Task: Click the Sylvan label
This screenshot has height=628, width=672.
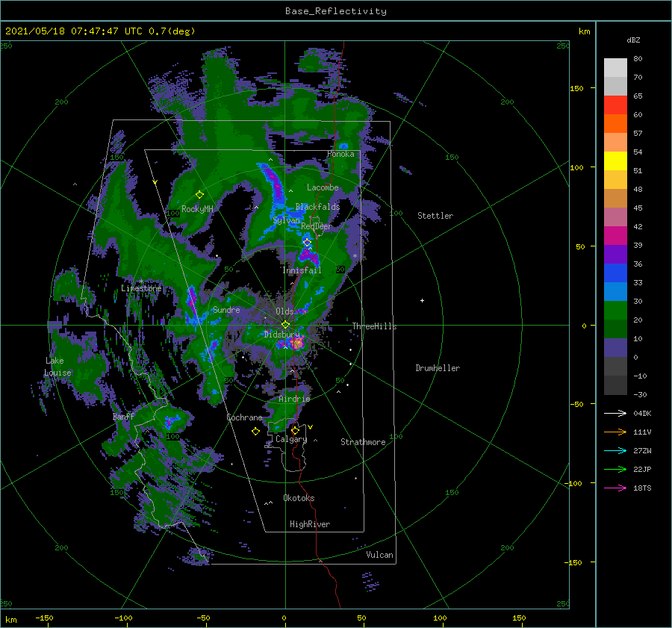Action: point(286,220)
